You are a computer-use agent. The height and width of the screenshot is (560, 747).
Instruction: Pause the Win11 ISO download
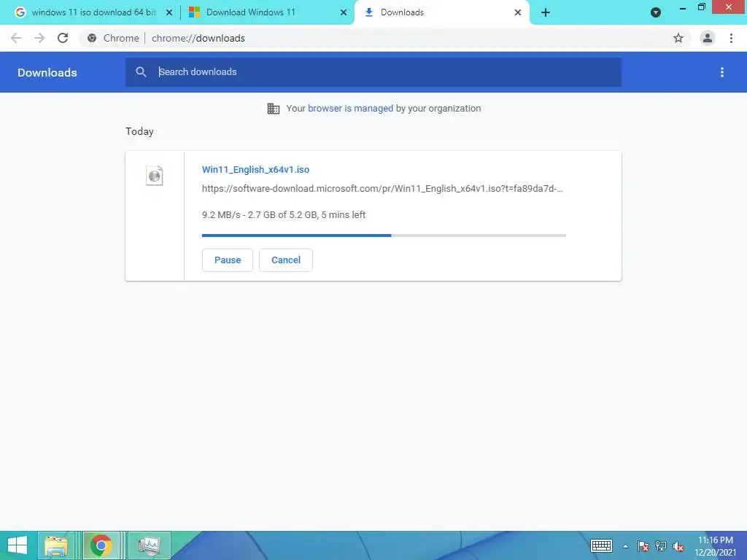(x=228, y=260)
